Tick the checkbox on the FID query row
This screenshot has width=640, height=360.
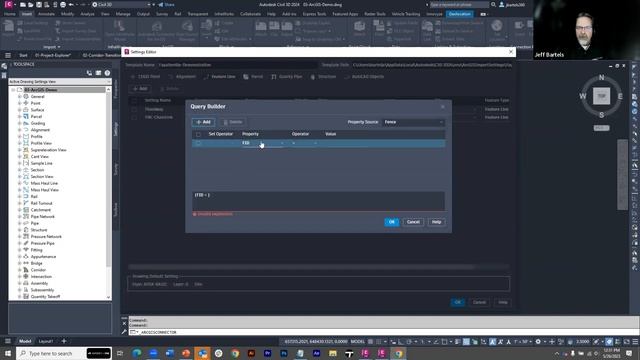coord(198,143)
